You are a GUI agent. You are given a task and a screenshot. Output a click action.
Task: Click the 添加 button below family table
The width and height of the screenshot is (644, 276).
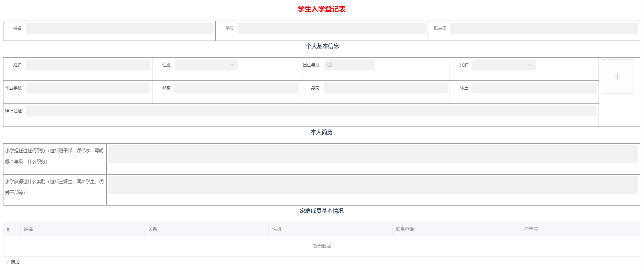click(13, 262)
